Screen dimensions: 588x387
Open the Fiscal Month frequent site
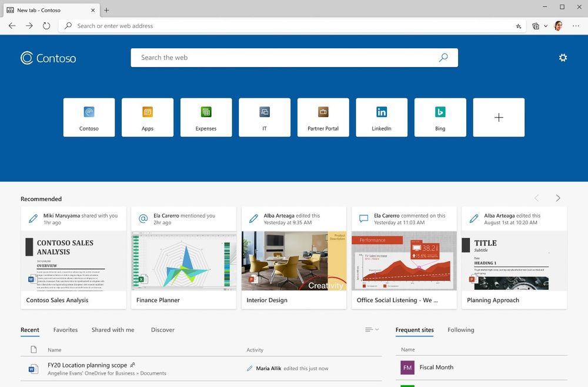436,368
